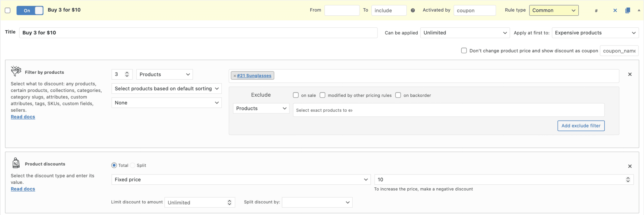Image resolution: width=644 pixels, height=215 pixels.
Task: Remove the Product discounts section
Action: click(630, 166)
